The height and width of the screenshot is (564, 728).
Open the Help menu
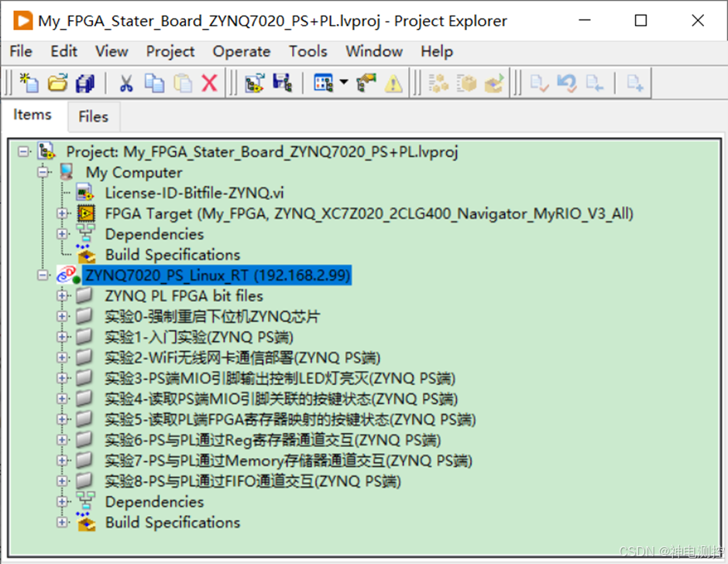[437, 52]
